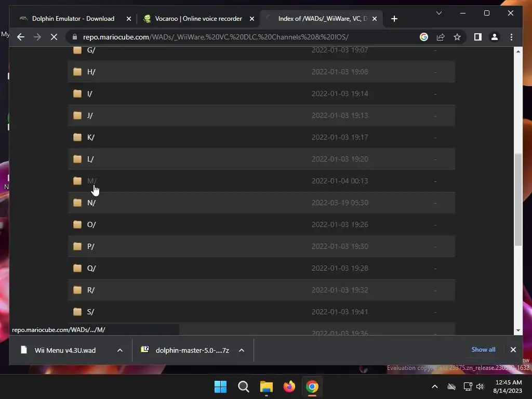Click the folder icon beside K/
This screenshot has height=399, width=532.
[77, 137]
